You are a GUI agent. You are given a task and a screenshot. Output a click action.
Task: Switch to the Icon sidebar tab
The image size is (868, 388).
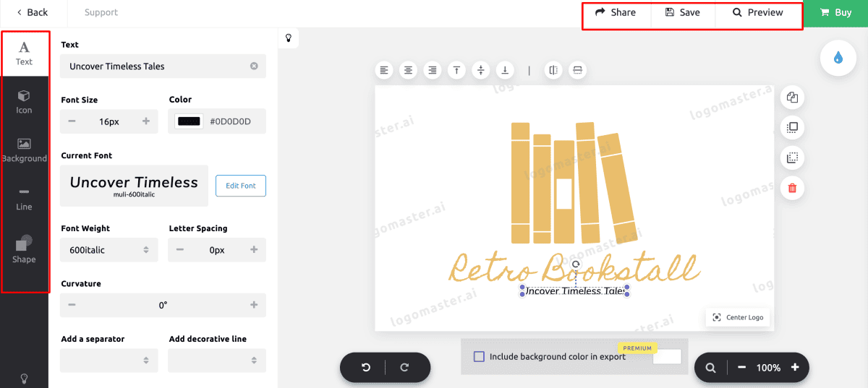24,102
